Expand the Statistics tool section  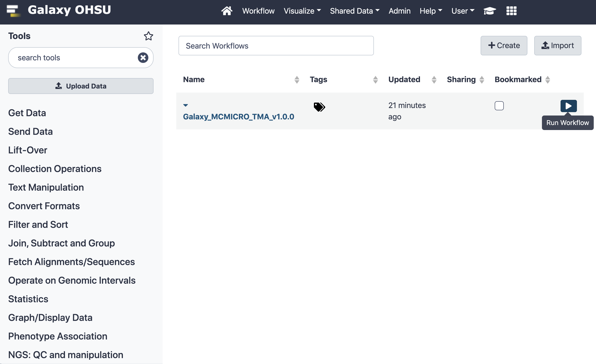(28, 299)
